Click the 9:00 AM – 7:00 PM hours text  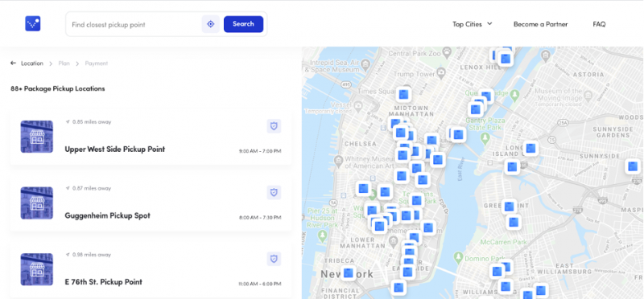pos(260,151)
